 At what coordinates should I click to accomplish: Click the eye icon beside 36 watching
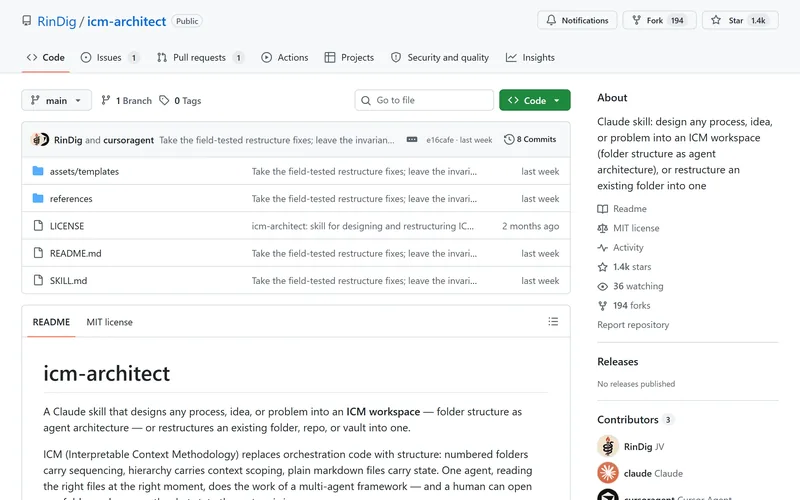pyautogui.click(x=603, y=286)
